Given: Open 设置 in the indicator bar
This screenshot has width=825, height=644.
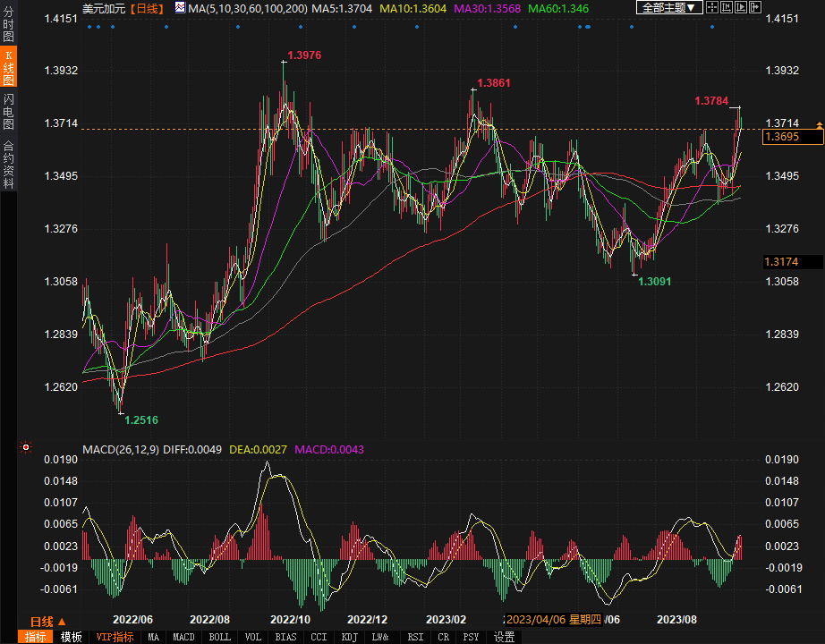Looking at the screenshot, I should [505, 637].
